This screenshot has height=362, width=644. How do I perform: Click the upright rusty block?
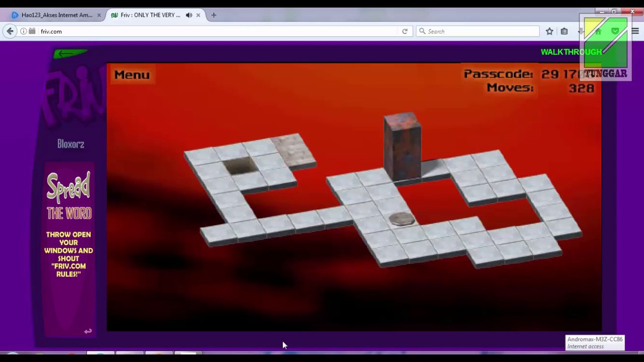(403, 146)
